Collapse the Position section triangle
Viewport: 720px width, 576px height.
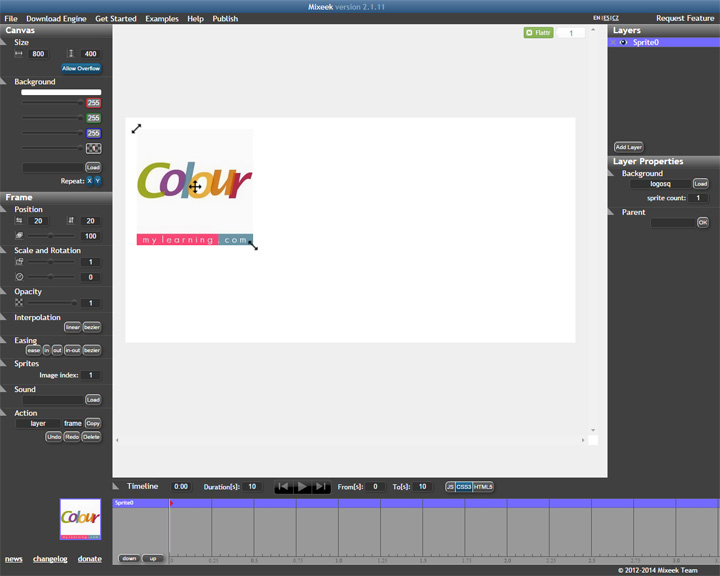(x=3, y=209)
